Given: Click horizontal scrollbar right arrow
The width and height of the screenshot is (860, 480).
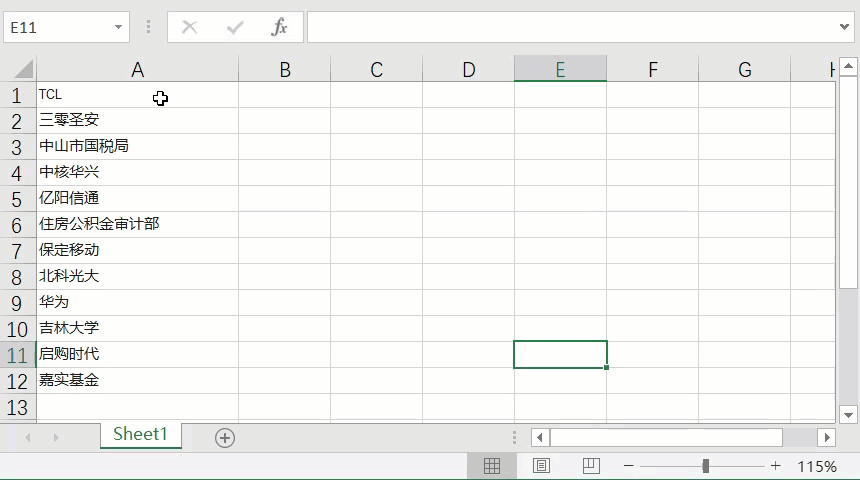Looking at the screenshot, I should (827, 438).
